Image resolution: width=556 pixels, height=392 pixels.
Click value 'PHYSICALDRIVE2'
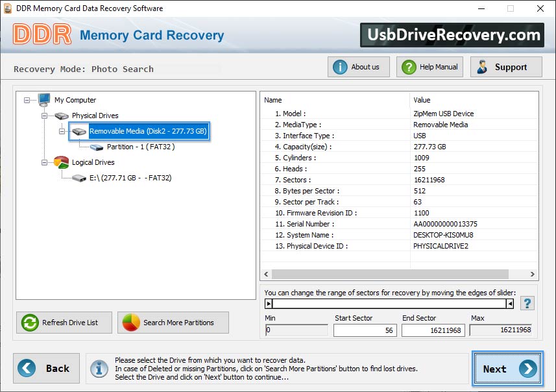click(x=441, y=246)
